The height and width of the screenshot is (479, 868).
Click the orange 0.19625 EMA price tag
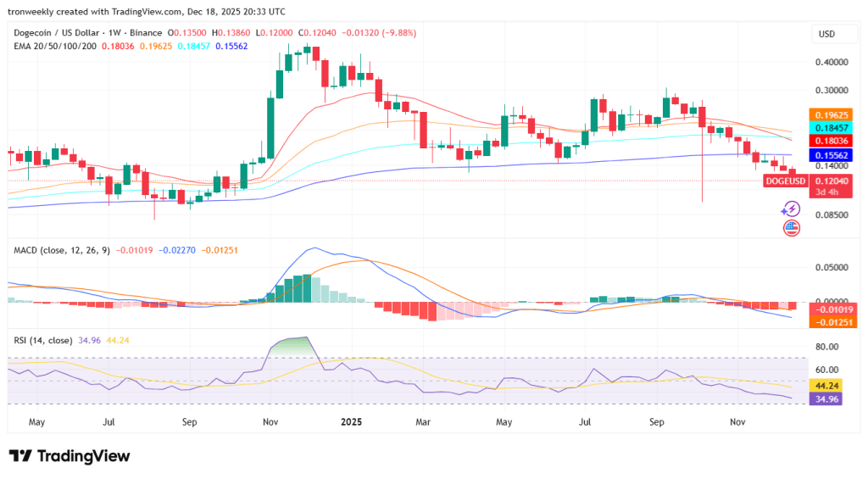tap(832, 115)
